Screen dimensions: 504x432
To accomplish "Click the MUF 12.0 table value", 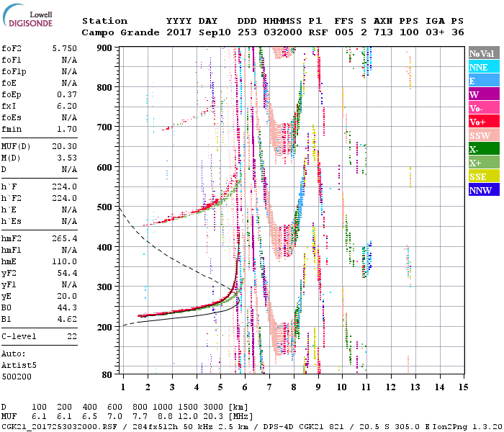I will coord(188,417).
